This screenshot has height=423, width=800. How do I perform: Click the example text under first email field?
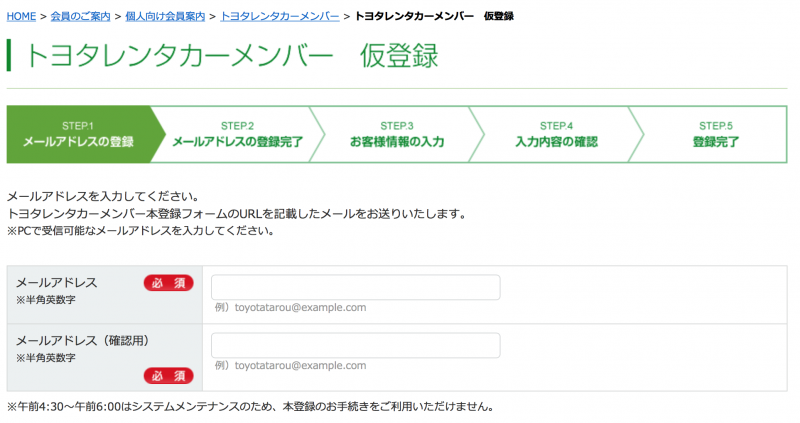290,308
